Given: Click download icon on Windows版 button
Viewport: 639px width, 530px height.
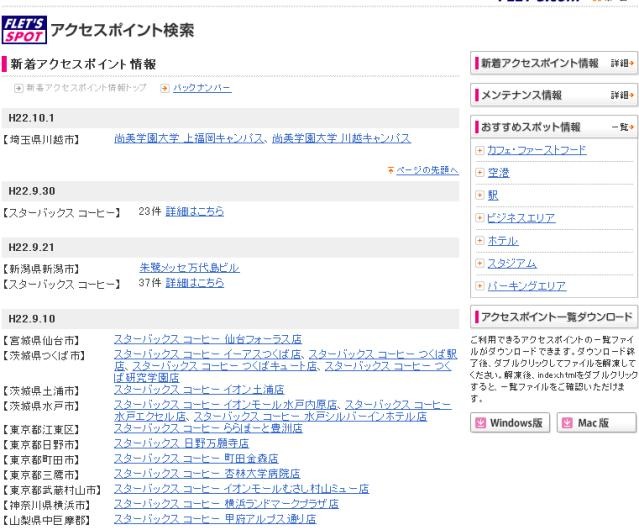Looking at the screenshot, I should click(x=480, y=423).
